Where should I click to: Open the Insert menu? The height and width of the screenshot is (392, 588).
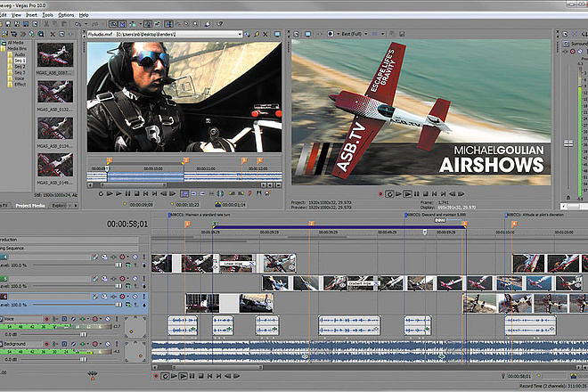tap(31, 15)
